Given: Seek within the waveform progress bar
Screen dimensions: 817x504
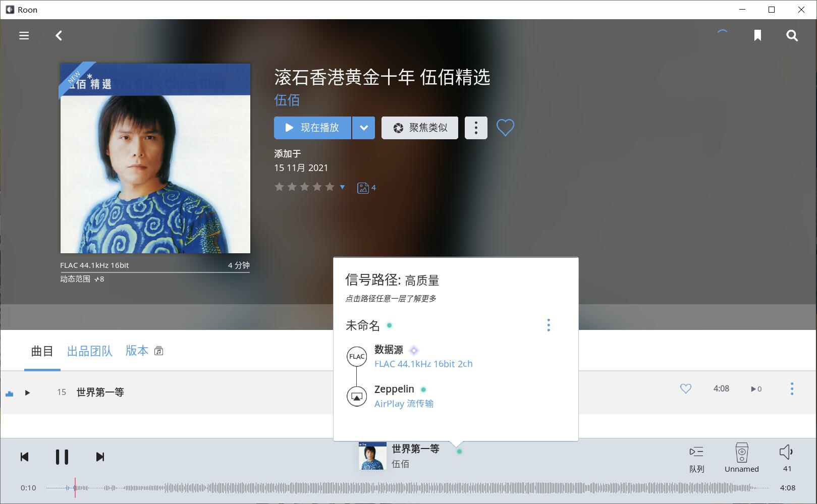Looking at the screenshot, I should [404, 488].
